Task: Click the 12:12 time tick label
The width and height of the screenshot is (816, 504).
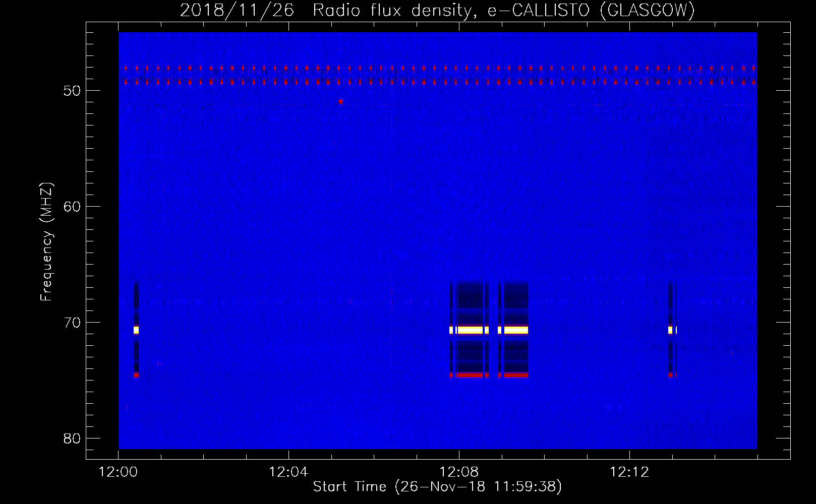Action: point(629,472)
